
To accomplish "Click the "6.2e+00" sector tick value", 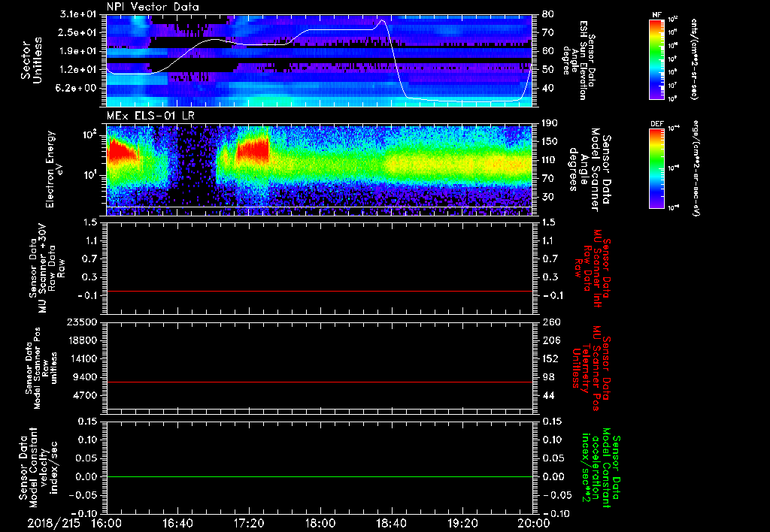I will [77, 88].
